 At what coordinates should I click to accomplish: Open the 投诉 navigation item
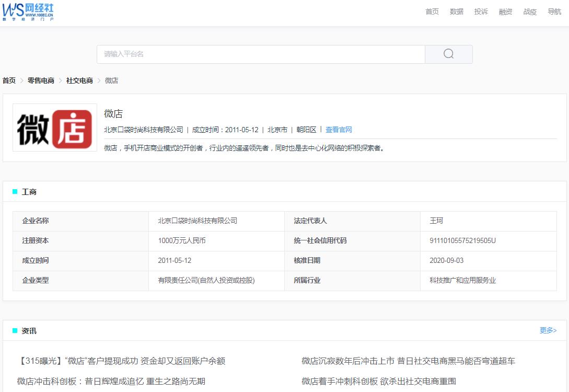click(481, 11)
